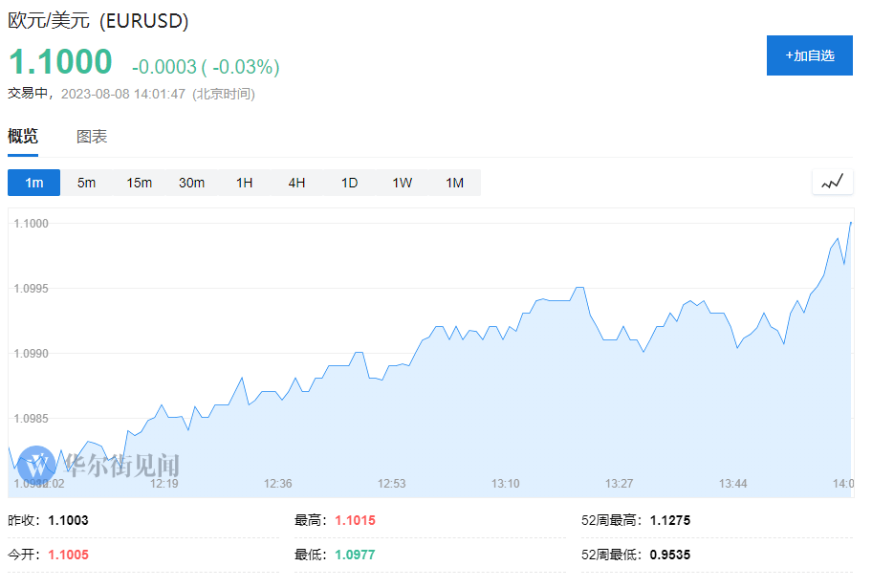The width and height of the screenshot is (872, 588).
Task: Choose the 15m interval
Action: click(x=140, y=183)
